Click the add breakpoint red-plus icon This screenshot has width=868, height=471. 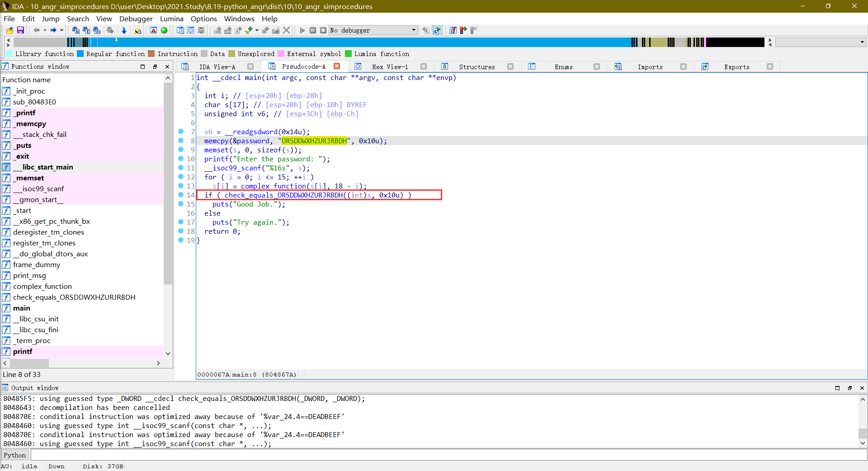pyautogui.click(x=463, y=30)
